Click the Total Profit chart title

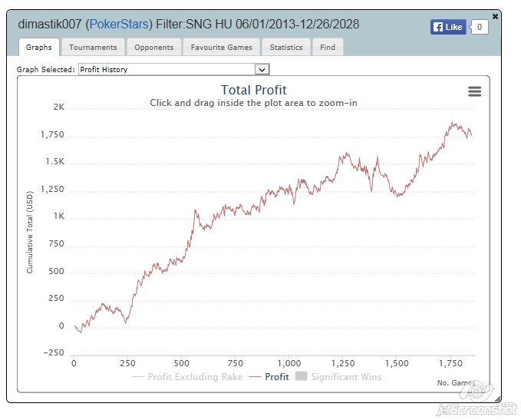253,90
